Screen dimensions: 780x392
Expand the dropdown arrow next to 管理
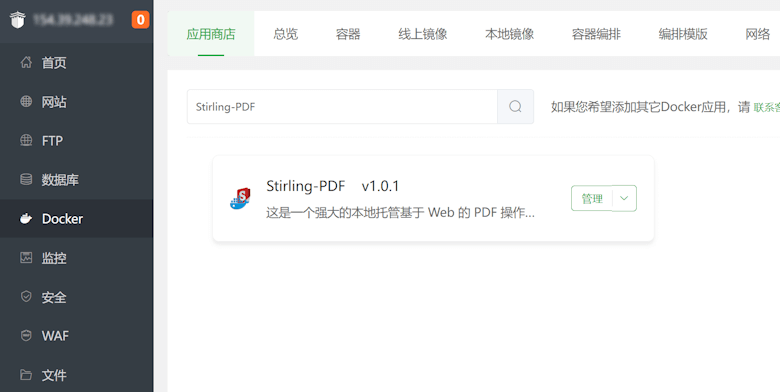(x=624, y=198)
